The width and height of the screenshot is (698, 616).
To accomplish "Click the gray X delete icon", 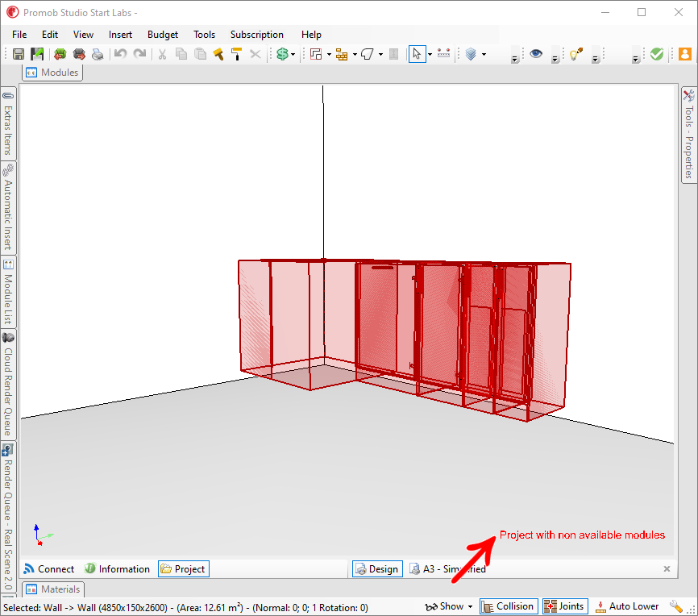I will coord(255,54).
